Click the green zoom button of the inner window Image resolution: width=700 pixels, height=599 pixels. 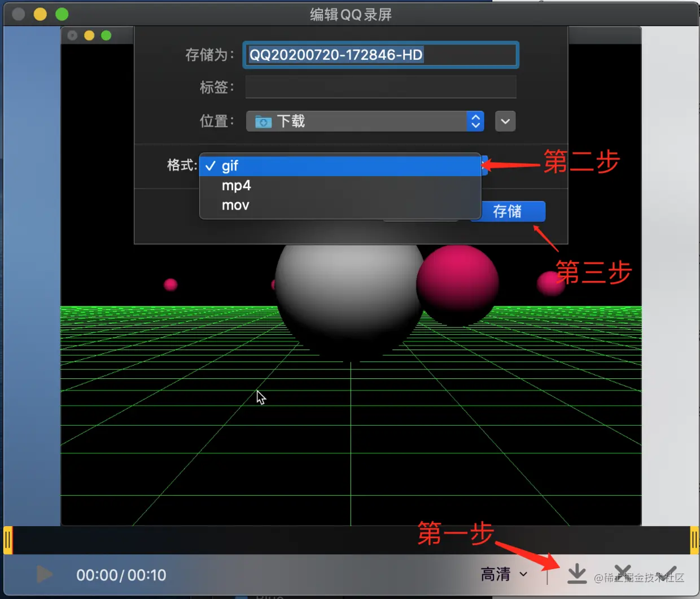[x=106, y=36]
